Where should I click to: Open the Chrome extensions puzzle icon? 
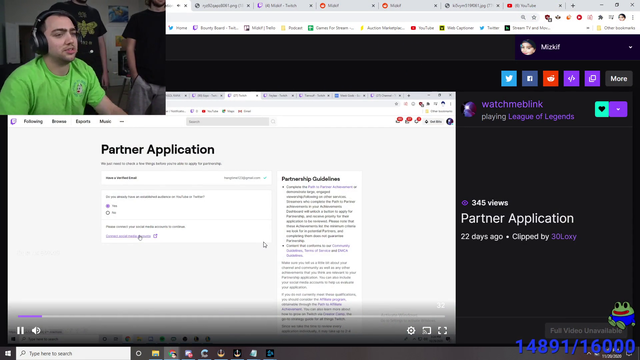point(600,18)
